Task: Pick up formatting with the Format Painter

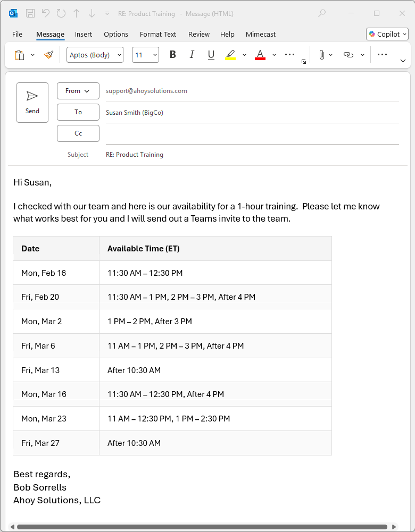Action: (x=48, y=54)
